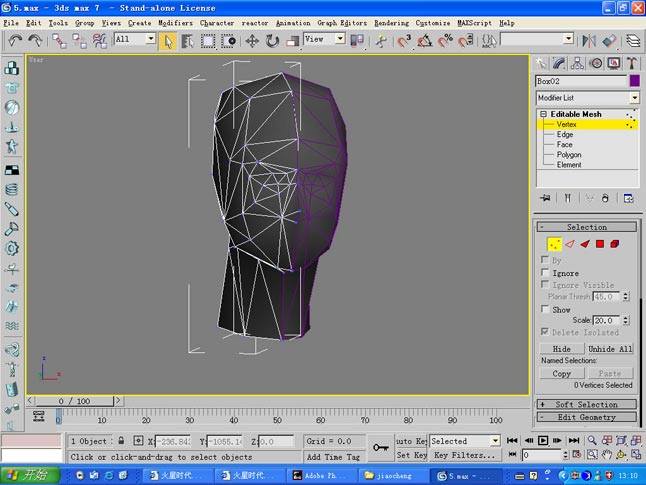Click the Hide button
646x485 pixels.
562,349
